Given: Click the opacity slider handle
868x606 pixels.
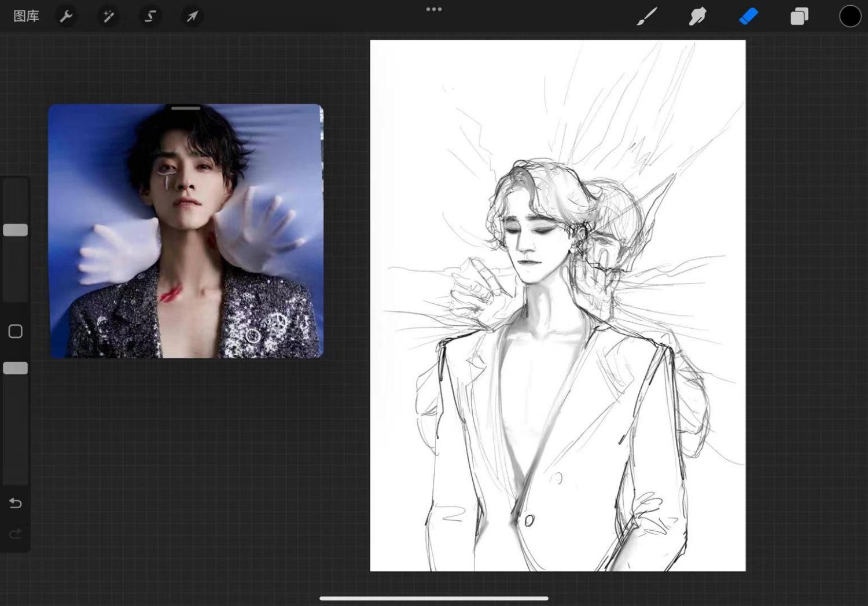Looking at the screenshot, I should coord(16,368).
